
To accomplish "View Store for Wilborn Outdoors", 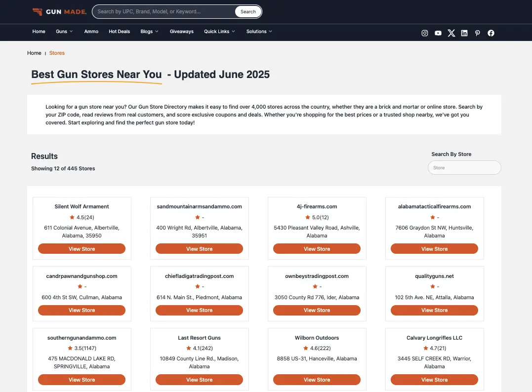I will point(317,380).
